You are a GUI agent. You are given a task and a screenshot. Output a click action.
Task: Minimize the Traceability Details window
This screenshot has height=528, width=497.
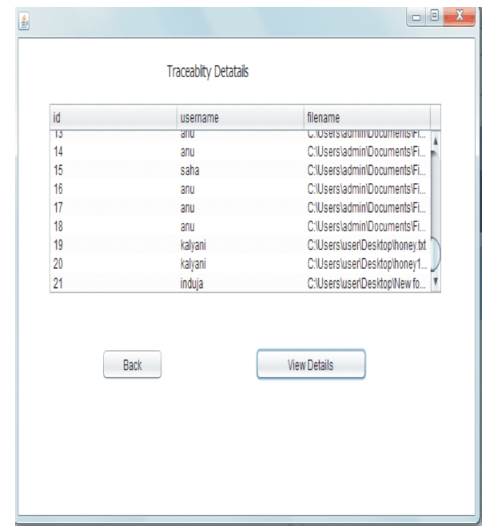(417, 17)
